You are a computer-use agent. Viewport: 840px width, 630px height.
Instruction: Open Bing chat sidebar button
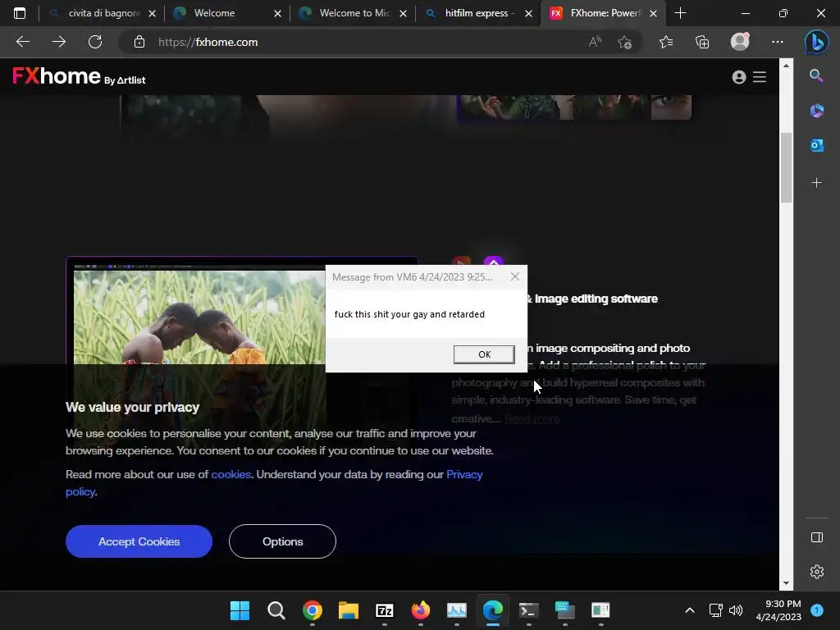pos(816,42)
